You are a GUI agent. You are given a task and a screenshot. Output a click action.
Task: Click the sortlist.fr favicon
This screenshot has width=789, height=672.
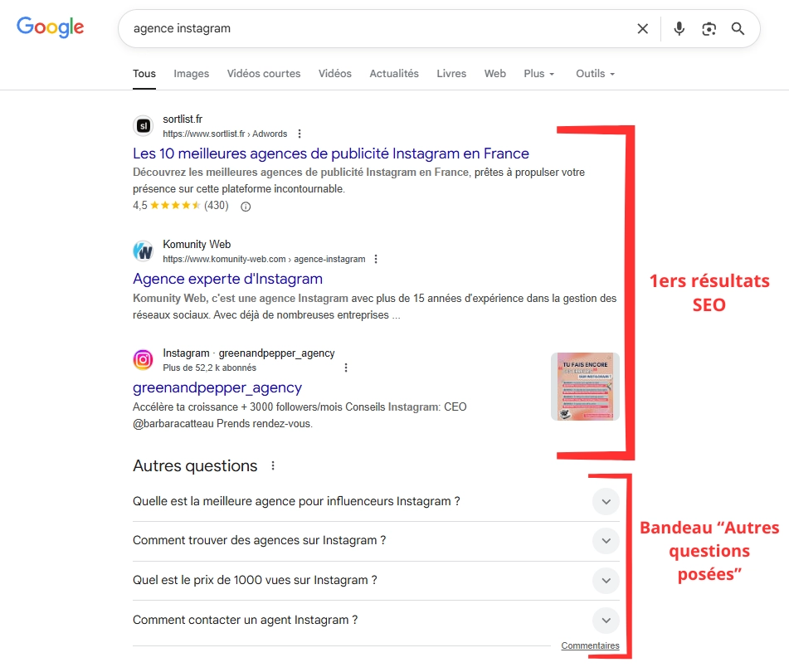click(144, 126)
